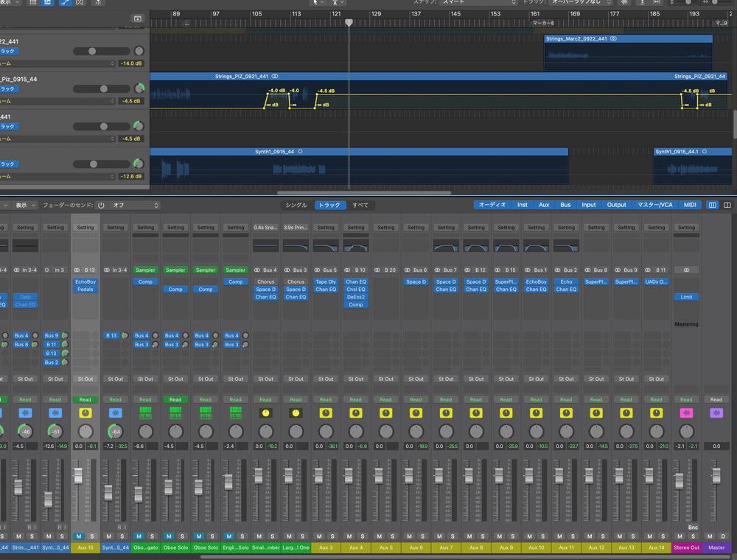Click the Bnc button on Stereo Out
This screenshot has height=560, width=737.
click(x=693, y=528)
